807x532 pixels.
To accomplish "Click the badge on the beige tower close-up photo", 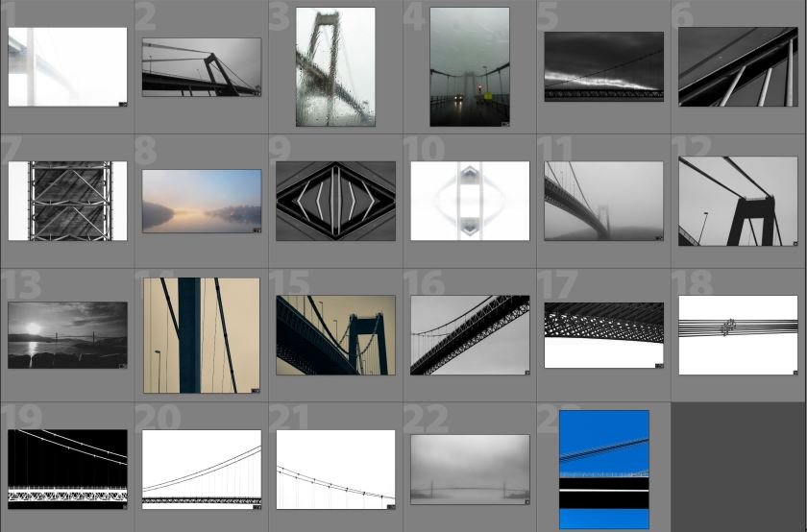I will [x=256, y=390].
